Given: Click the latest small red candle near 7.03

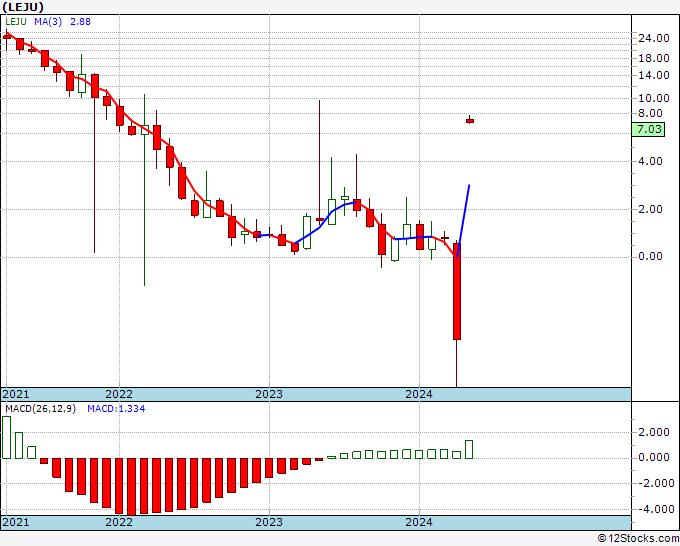Looking at the screenshot, I should pyautogui.click(x=470, y=121).
